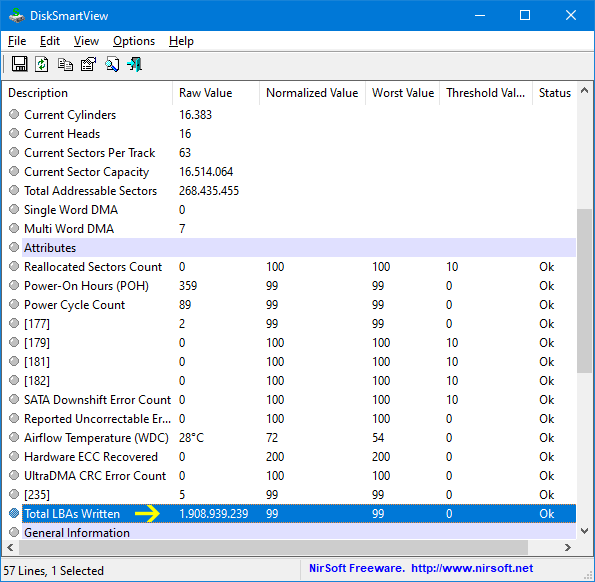Viewport: 595px width, 582px height.
Task: Sort by the Raw Value column header
Action: click(x=216, y=93)
